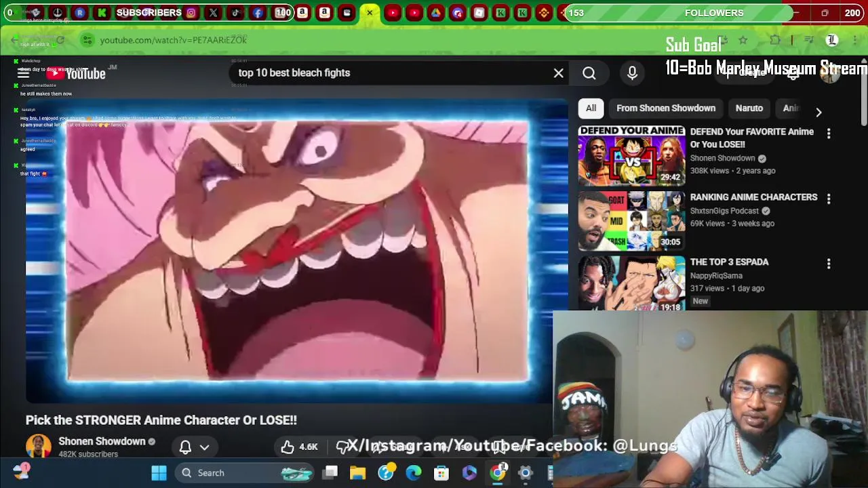Open the taskbar Search box
The width and height of the screenshot is (868, 488).
pos(245,472)
